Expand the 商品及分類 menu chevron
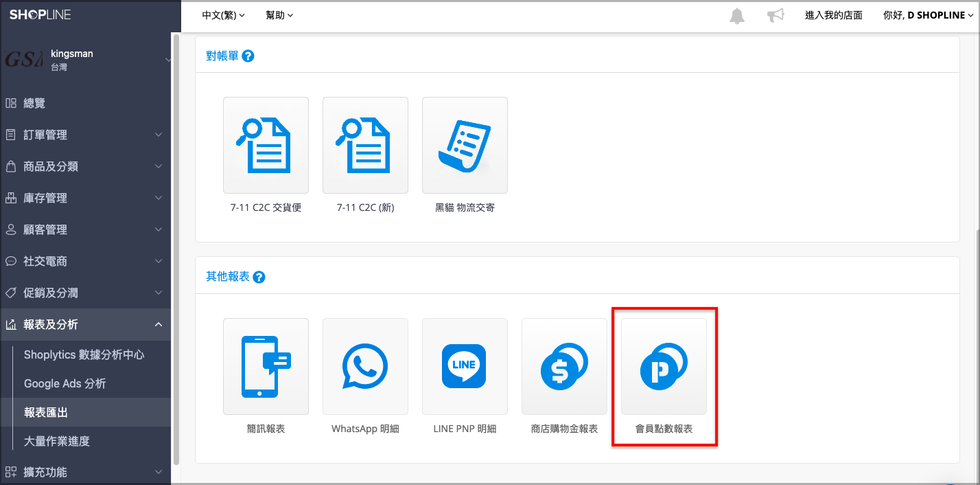Viewport: 980px width, 485px height. pos(159,166)
